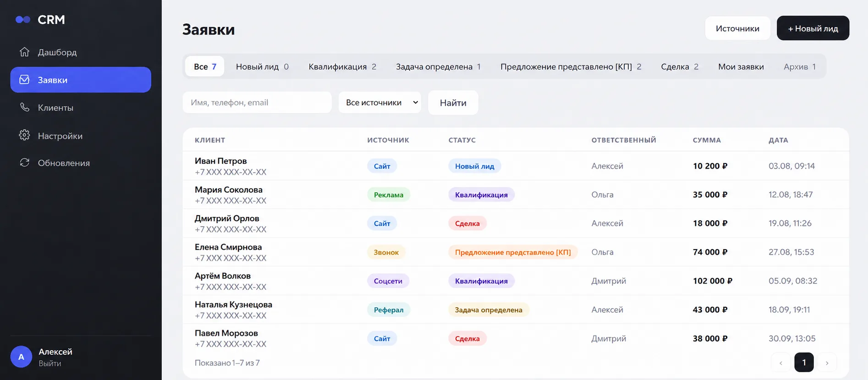Image resolution: width=868 pixels, height=380 pixels.
Task: Open the Квалификация tab
Action: 342,66
